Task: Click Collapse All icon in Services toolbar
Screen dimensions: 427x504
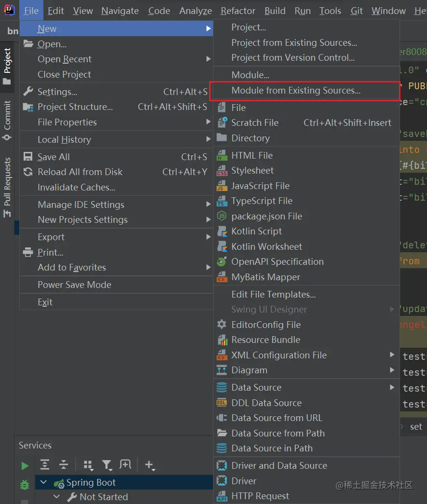Action: tap(64, 465)
